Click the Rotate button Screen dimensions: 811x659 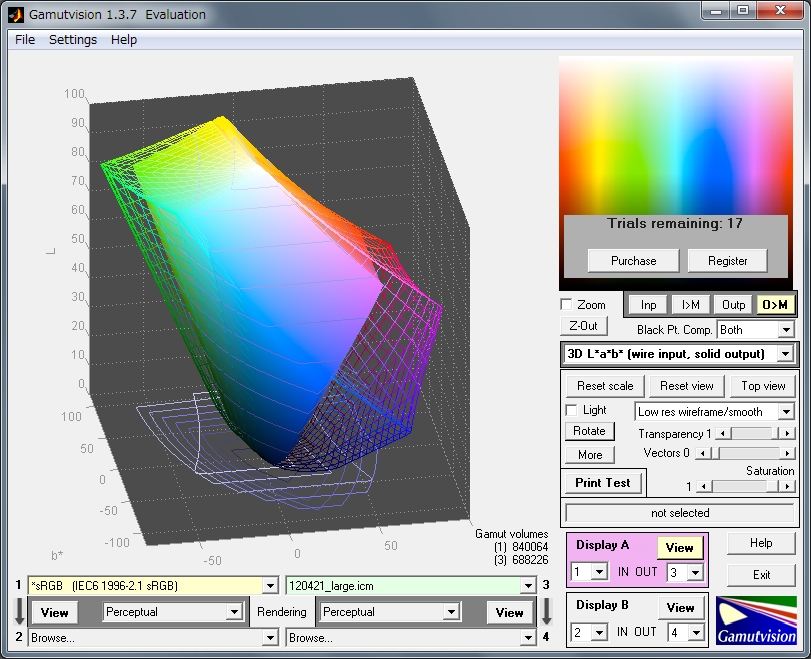(x=589, y=431)
